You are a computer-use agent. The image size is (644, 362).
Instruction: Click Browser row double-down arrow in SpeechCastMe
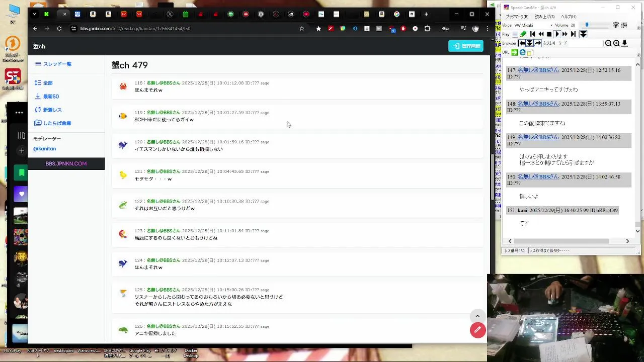(x=530, y=43)
